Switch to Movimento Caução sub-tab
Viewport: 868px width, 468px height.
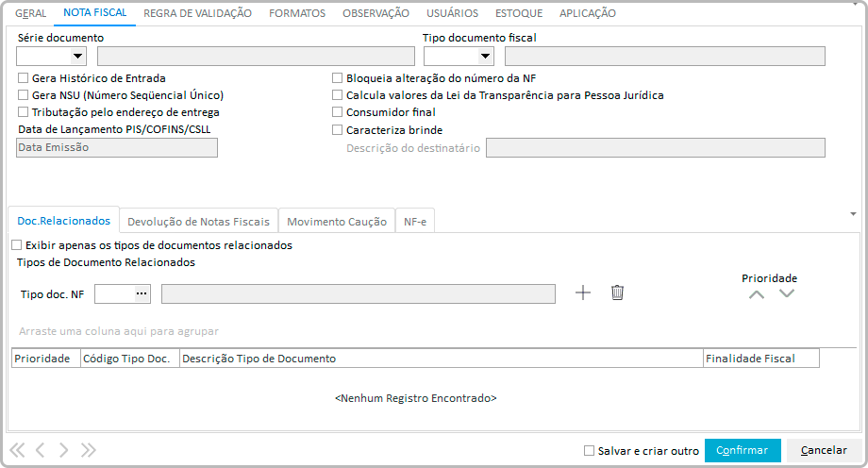point(337,222)
